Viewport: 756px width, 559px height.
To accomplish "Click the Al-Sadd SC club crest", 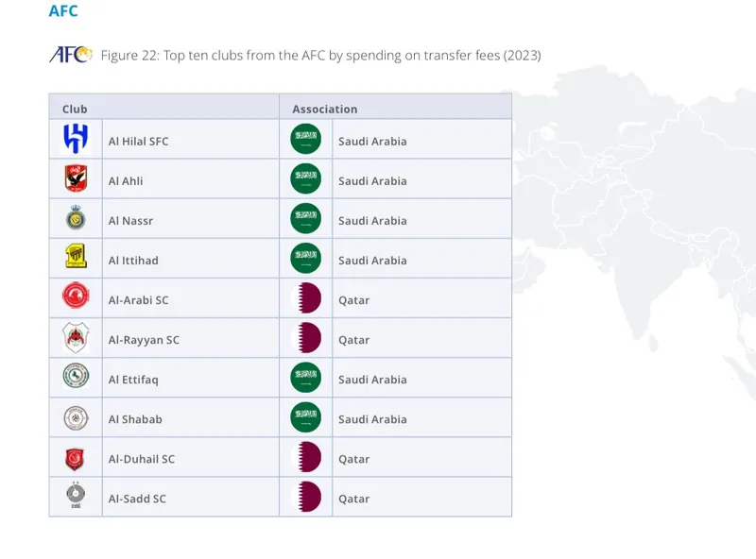I will (x=76, y=495).
